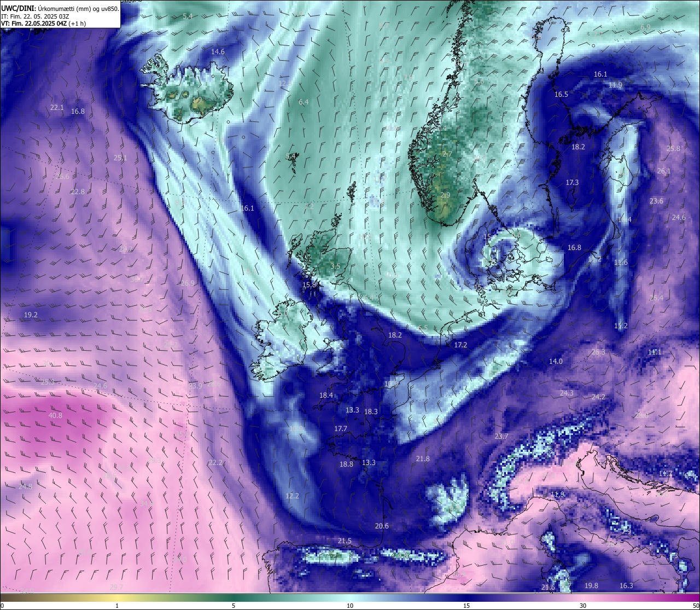This screenshot has width=700, height=610.
Task: Click the 6.4 value in the Norwegian Sea
Action: pos(304,102)
